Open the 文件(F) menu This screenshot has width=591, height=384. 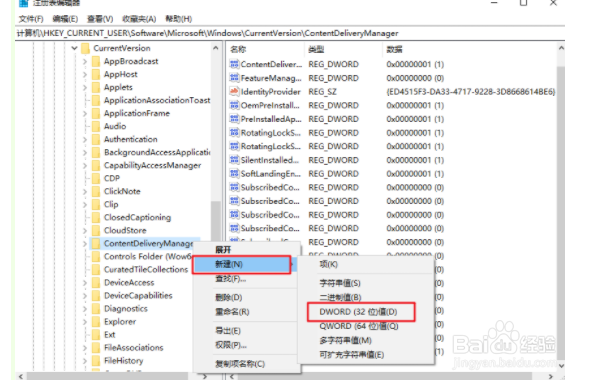click(31, 19)
